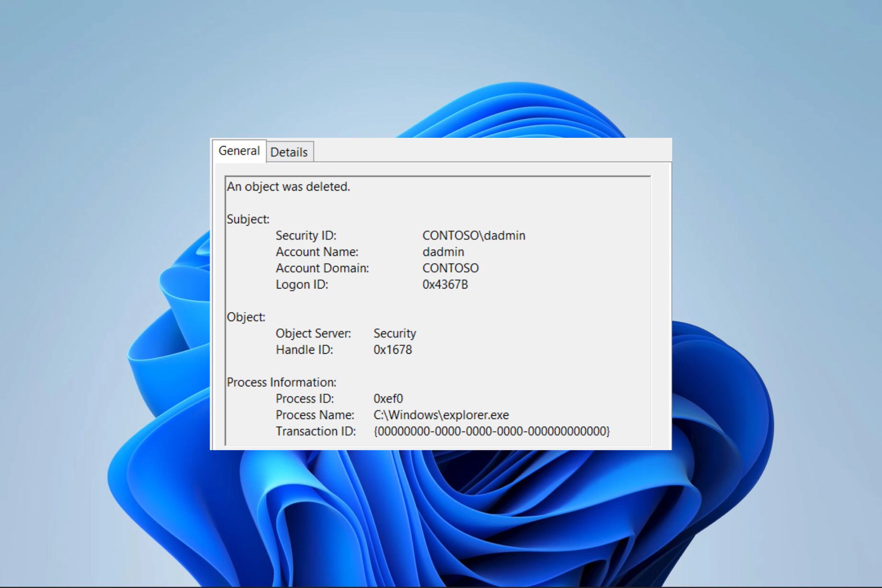Select the Process ID value '0xef0'
Image resolution: width=882 pixels, height=588 pixels.
[x=388, y=399]
